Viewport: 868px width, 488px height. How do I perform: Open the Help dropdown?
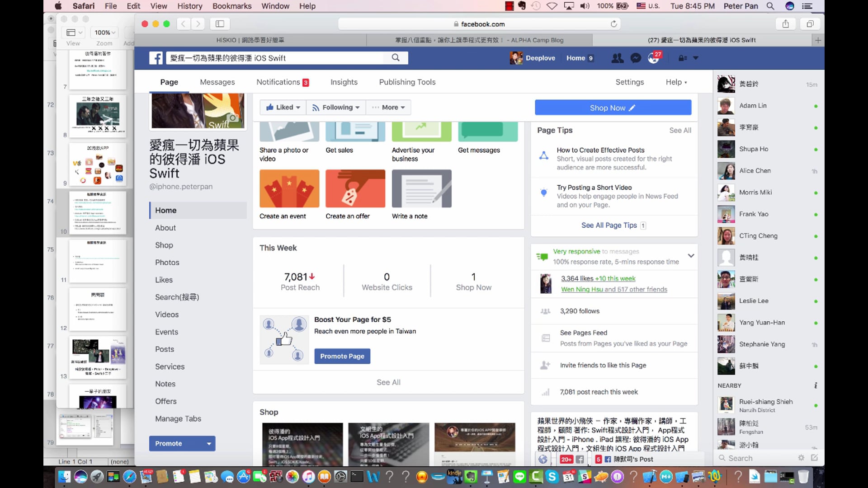[676, 82]
